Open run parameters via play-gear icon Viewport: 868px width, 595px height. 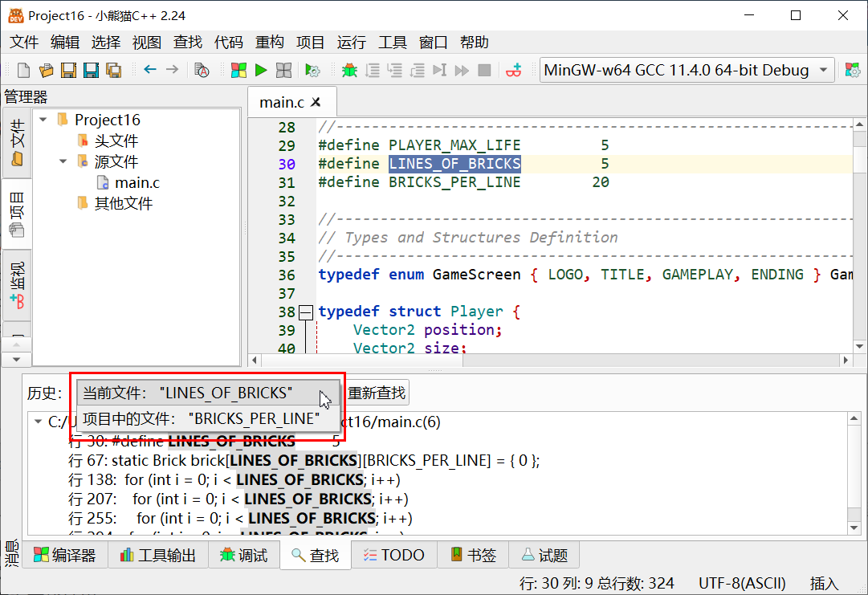click(x=313, y=71)
